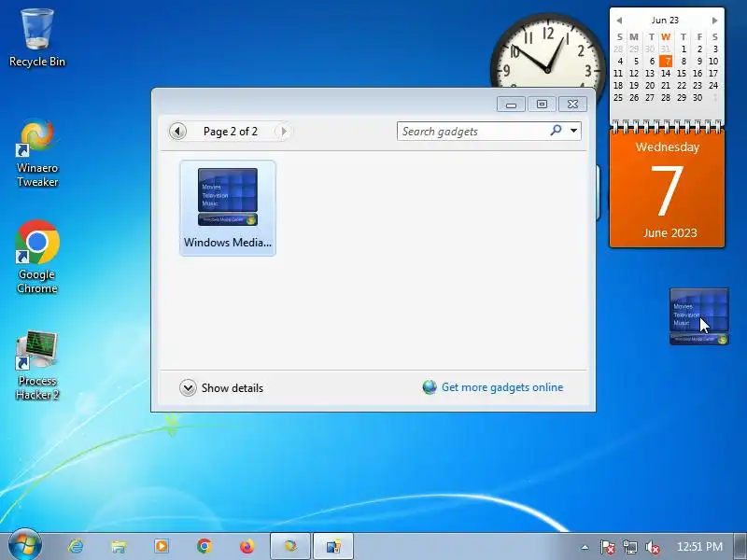Open Get more gadgets online link

[x=502, y=387]
